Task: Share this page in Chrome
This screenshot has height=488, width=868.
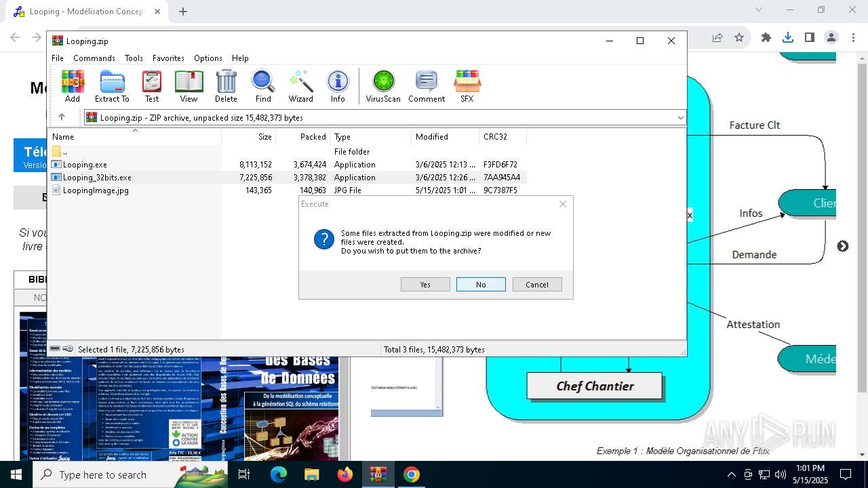Action: tap(717, 37)
